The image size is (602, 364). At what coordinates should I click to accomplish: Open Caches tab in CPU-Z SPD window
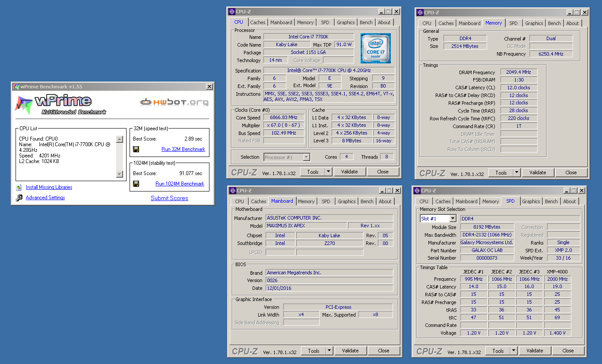point(443,201)
